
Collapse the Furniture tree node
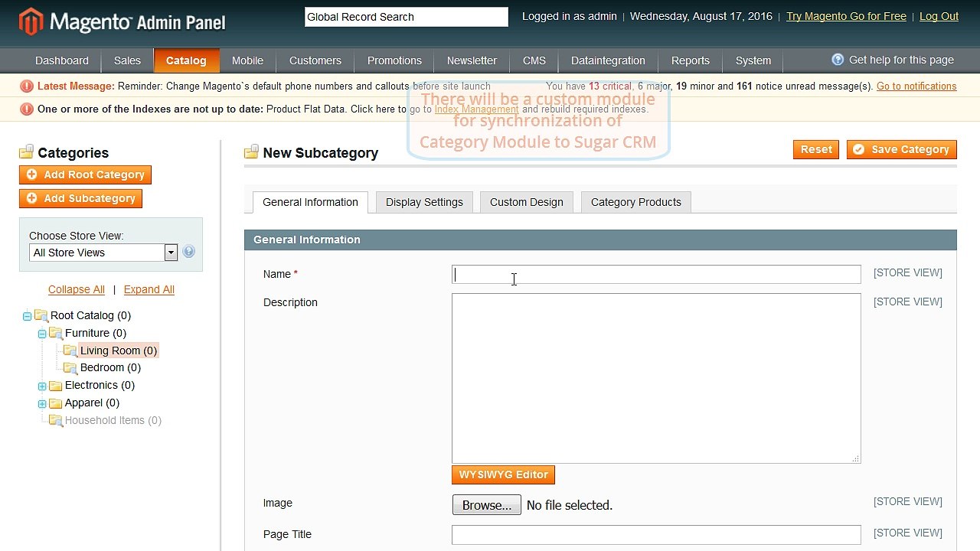tap(42, 334)
